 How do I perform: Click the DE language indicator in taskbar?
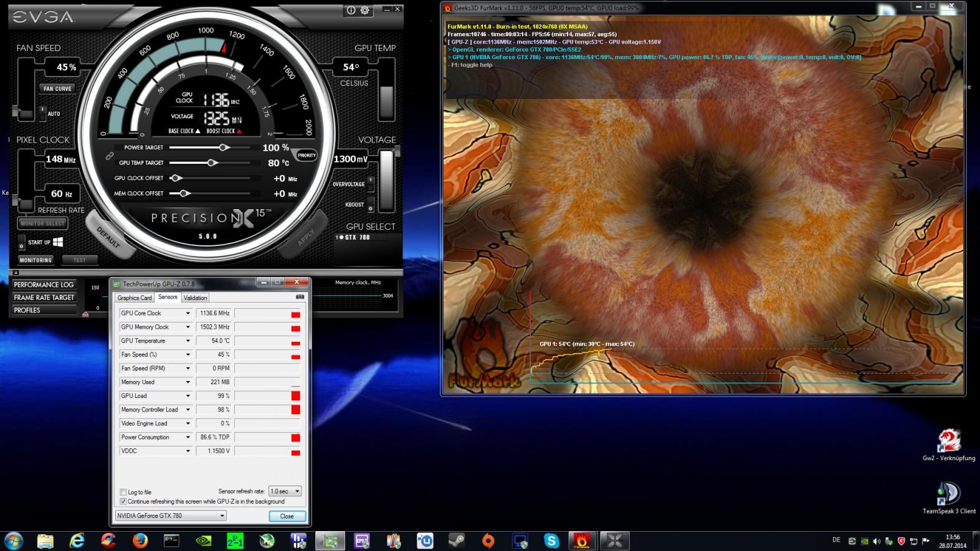pos(836,540)
